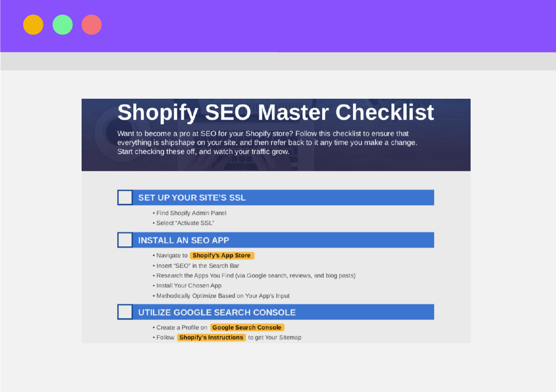Open the Shopify's App Store link
Image resolution: width=556 pixels, height=392 pixels.
222,255
